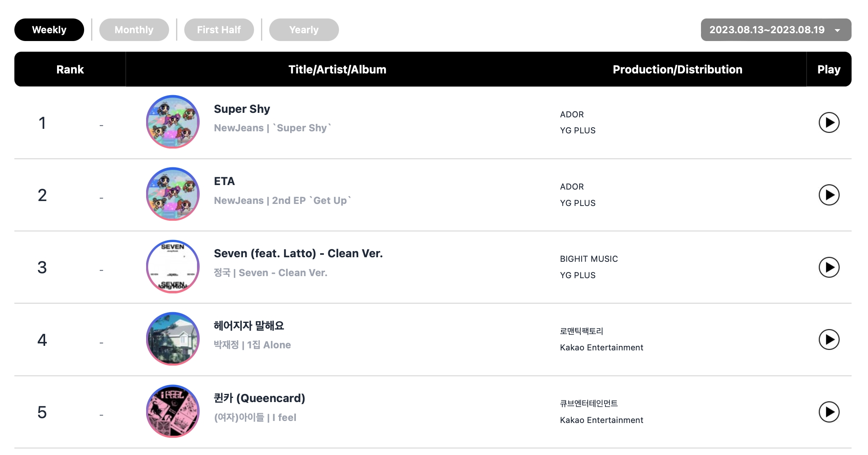Switch to the Weekly chart tab
Viewport: 868px width, 455px height.
point(49,30)
